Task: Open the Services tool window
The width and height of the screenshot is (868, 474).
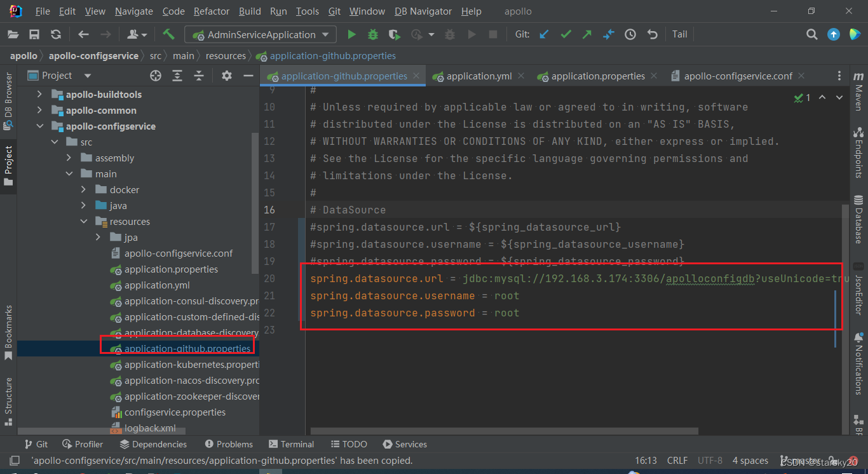Action: [405, 444]
